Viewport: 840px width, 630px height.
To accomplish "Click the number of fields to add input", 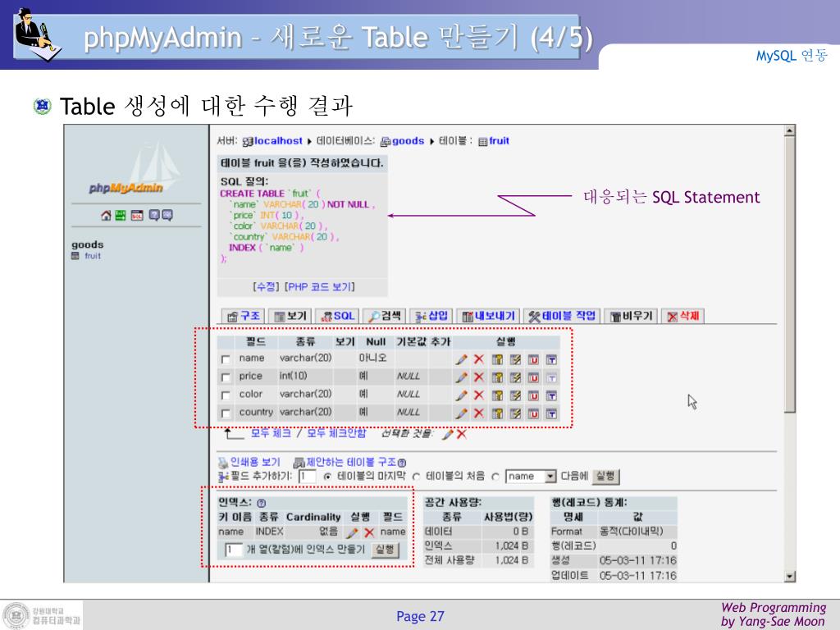I will click(x=307, y=477).
